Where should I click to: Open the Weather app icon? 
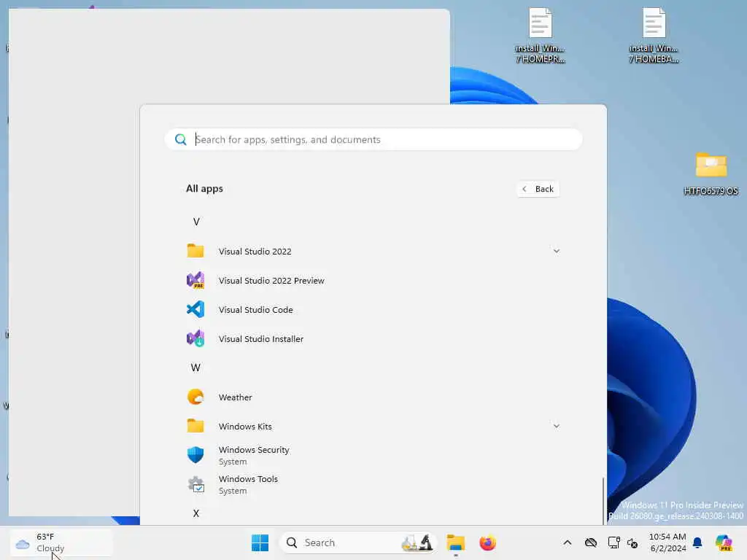click(196, 397)
